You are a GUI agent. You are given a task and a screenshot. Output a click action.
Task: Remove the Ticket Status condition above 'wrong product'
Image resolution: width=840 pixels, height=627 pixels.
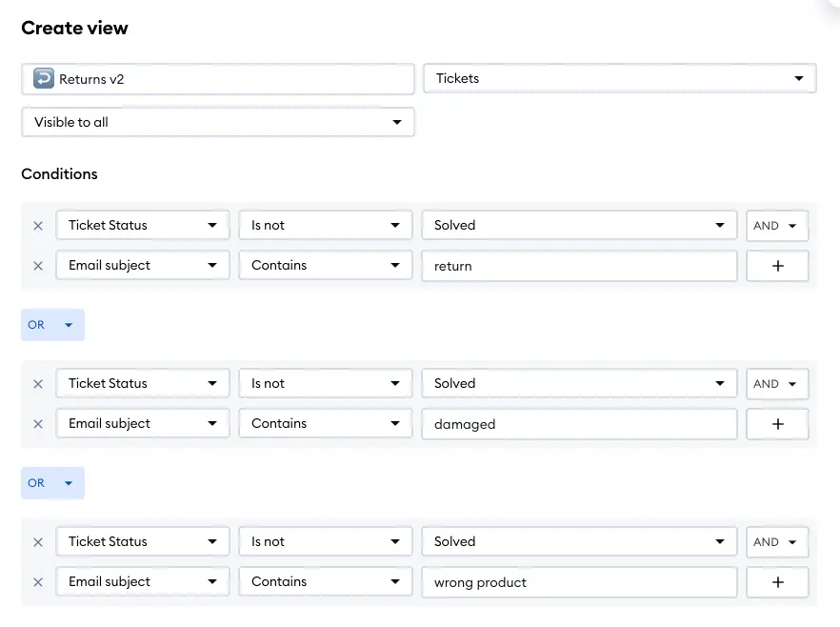tap(38, 542)
